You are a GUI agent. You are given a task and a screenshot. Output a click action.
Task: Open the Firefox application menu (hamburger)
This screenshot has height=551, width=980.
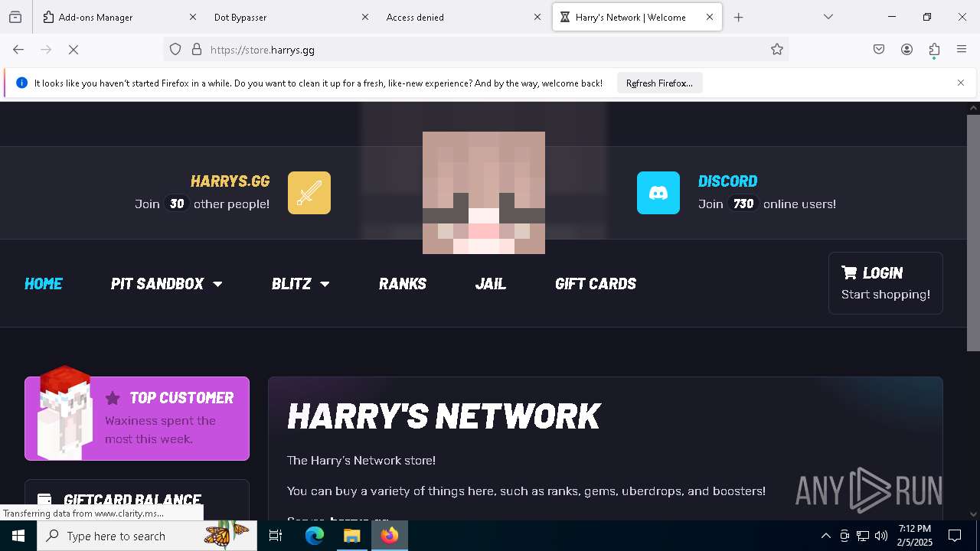tap(962, 50)
